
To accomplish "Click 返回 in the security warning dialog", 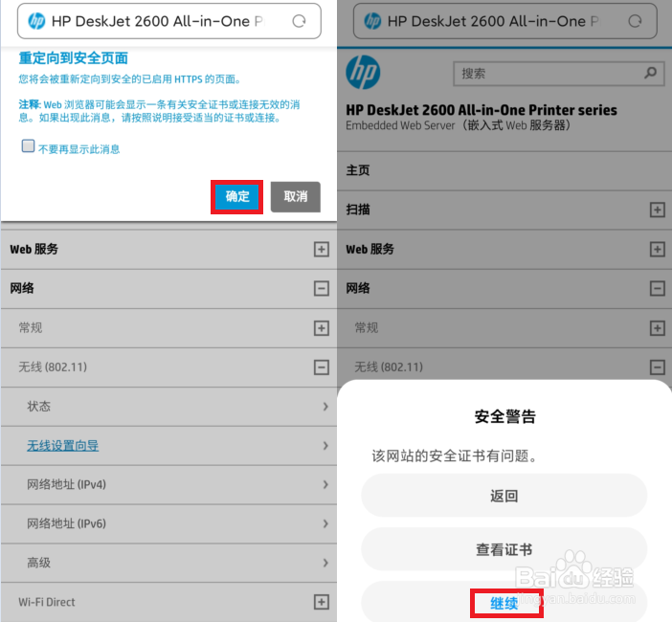I will coord(504,496).
